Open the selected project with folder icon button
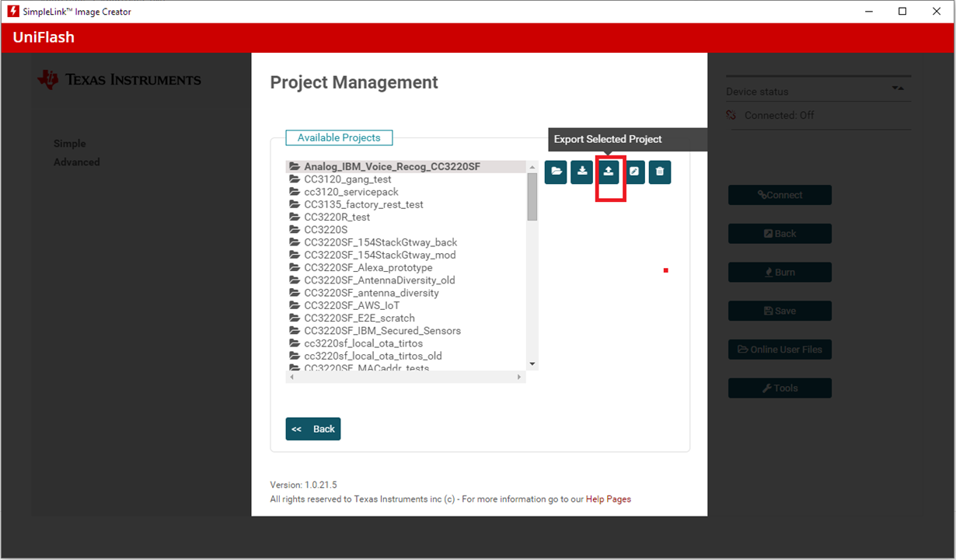The height and width of the screenshot is (560, 956). (556, 172)
